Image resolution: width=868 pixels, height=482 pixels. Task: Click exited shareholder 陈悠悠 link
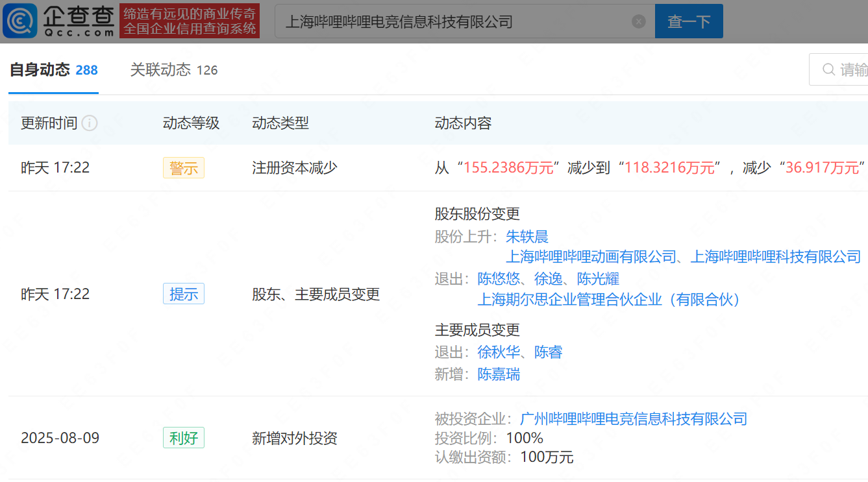click(499, 279)
